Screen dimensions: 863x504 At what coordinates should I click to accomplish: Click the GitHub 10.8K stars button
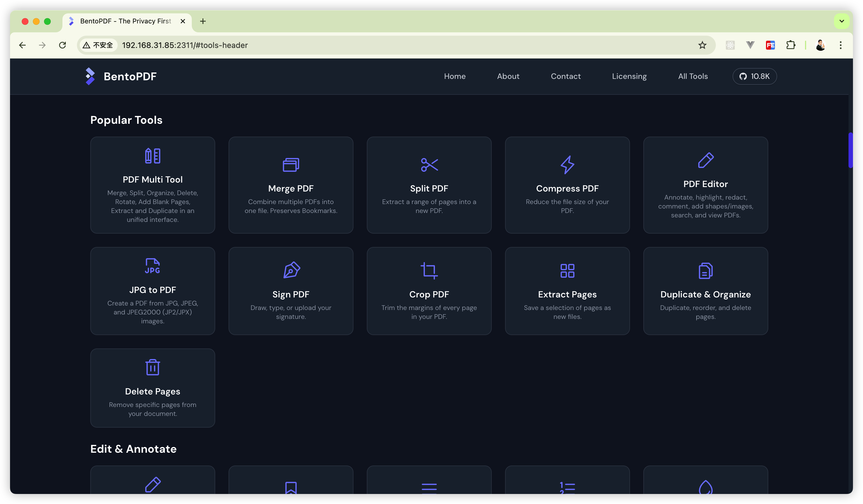point(755,76)
